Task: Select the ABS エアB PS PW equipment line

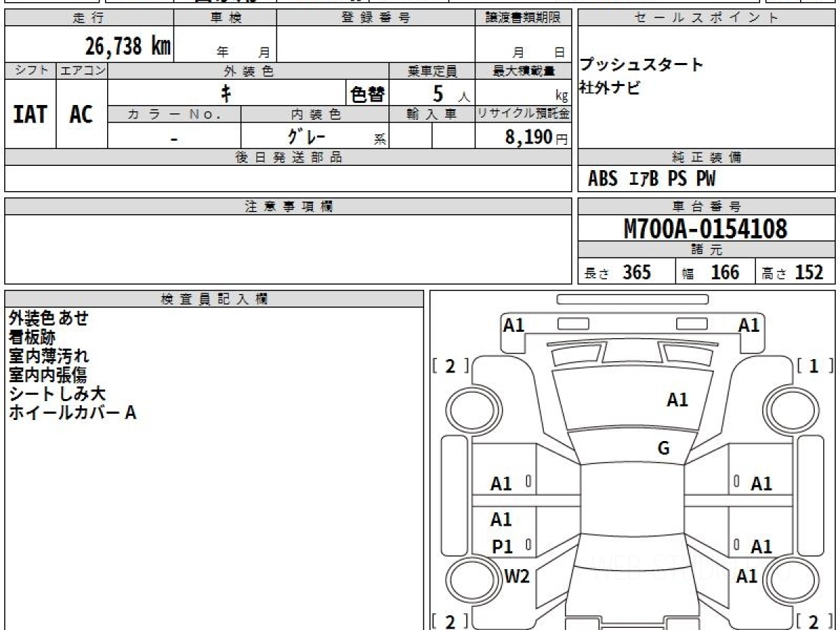Action: click(x=652, y=179)
